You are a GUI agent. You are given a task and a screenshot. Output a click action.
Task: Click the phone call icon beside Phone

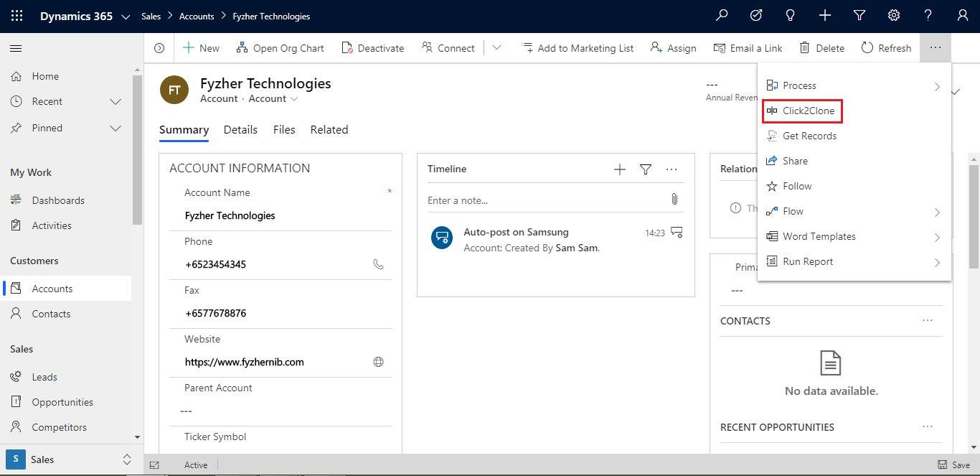[379, 264]
